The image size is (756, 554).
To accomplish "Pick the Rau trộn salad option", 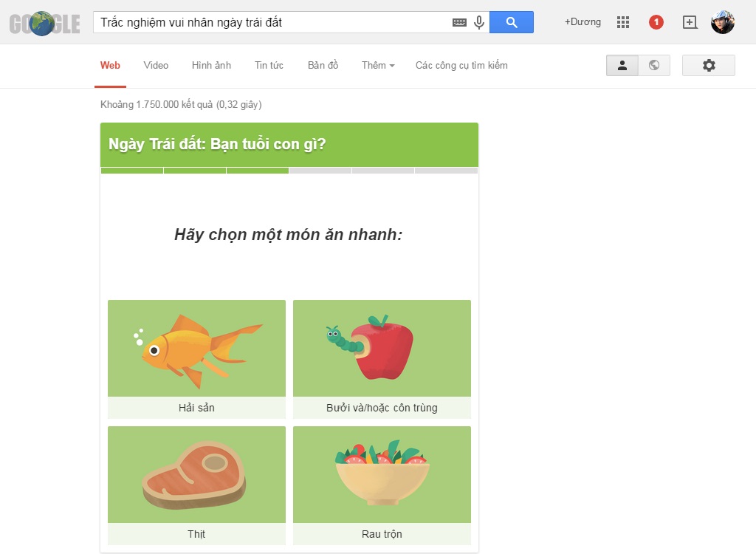I will 382,485.
